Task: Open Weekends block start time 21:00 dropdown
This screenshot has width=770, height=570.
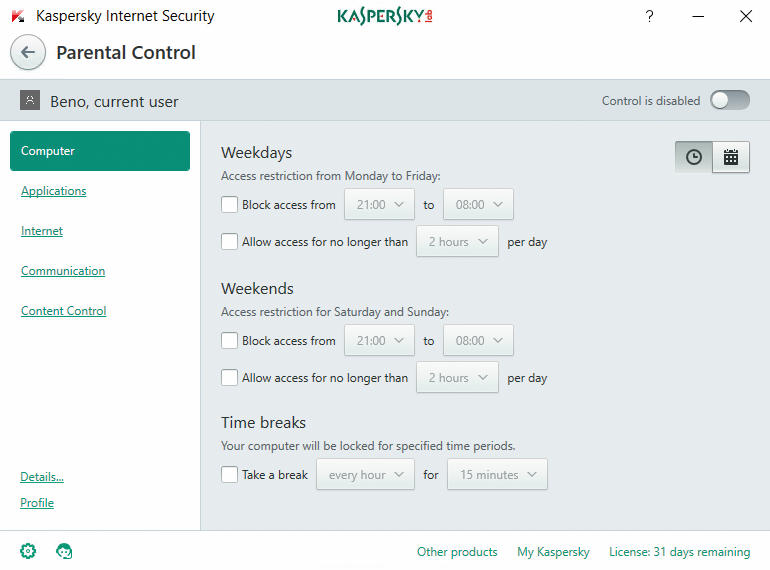Action: pyautogui.click(x=380, y=340)
